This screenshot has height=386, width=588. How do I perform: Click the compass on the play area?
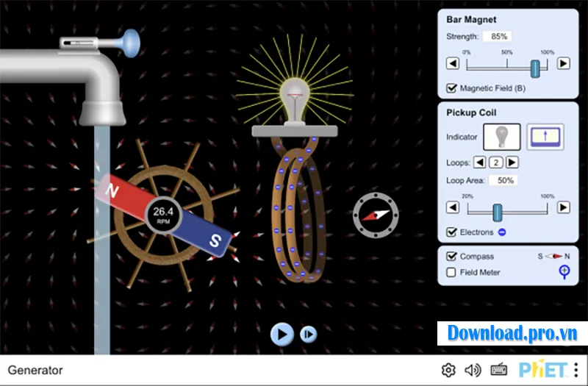tap(376, 215)
